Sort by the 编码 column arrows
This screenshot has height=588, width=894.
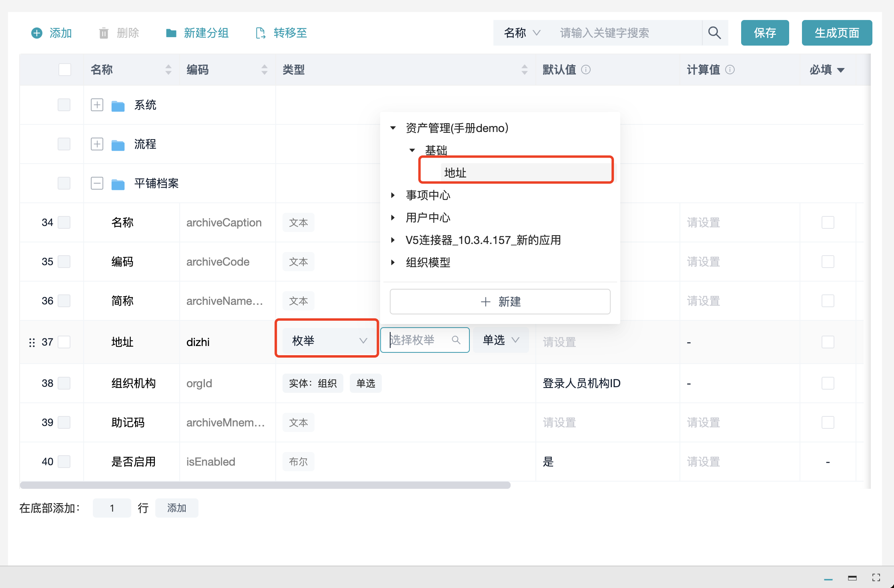pyautogui.click(x=265, y=70)
